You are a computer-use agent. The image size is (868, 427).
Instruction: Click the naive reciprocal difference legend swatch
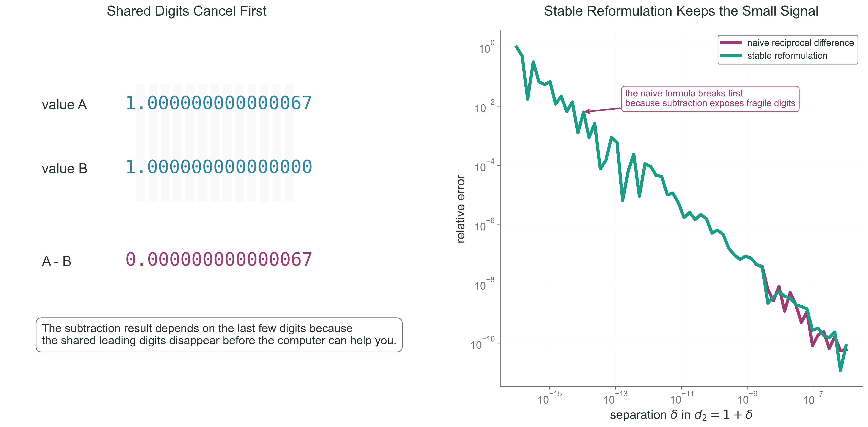[x=730, y=43]
